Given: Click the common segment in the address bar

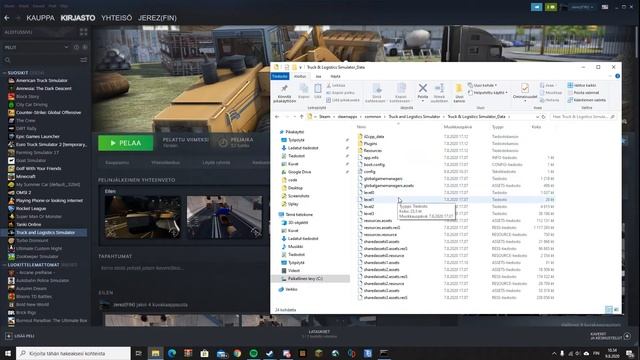Looking at the screenshot, I should [373, 117].
